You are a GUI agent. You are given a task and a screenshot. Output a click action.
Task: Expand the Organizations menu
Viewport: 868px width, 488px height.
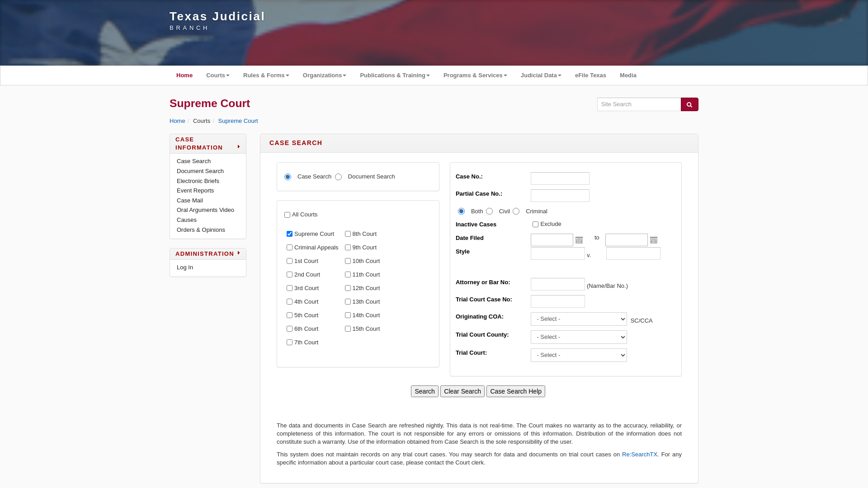pos(325,75)
